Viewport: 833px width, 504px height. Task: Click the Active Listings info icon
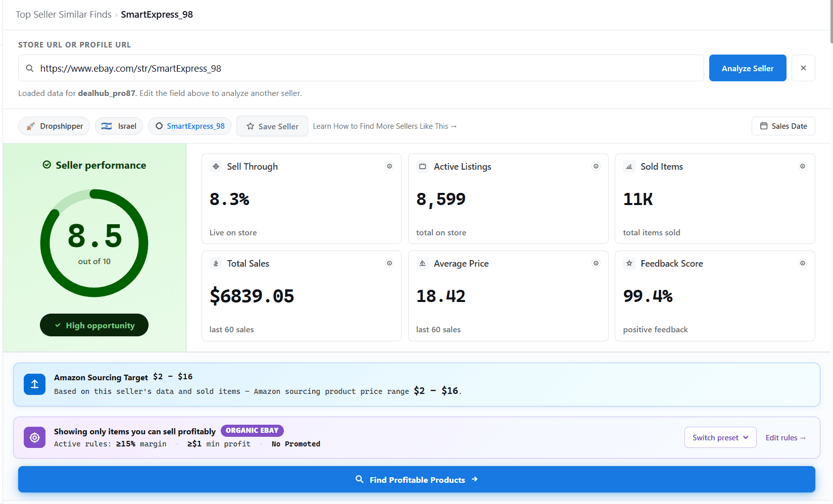tap(596, 166)
